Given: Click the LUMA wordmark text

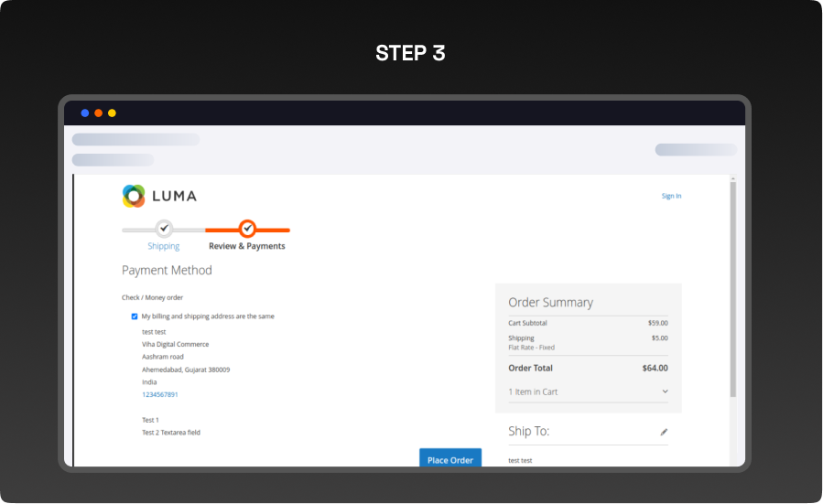Looking at the screenshot, I should pos(174,196).
